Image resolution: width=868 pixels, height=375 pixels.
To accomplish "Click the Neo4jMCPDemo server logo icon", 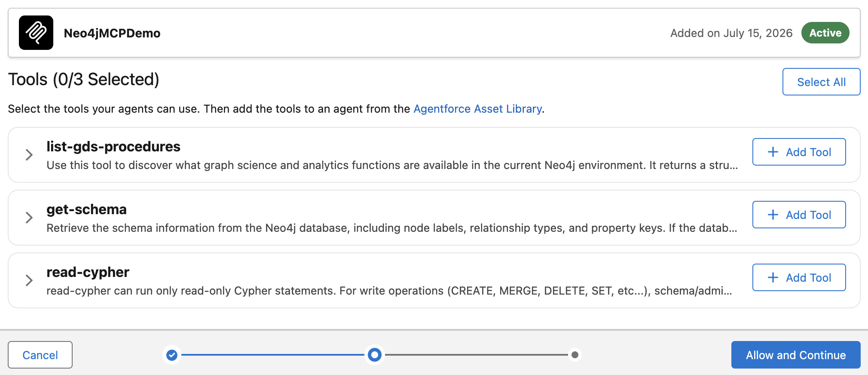I will coord(36,33).
